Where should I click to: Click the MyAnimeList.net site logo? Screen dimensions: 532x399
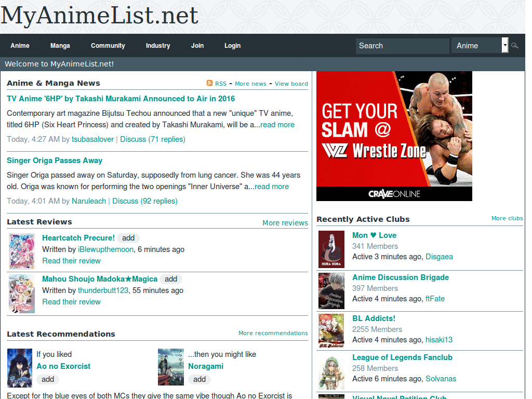[99, 16]
